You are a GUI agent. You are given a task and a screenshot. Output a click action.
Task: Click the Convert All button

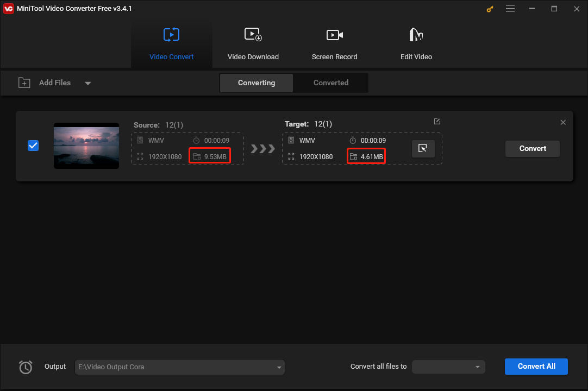(x=536, y=366)
